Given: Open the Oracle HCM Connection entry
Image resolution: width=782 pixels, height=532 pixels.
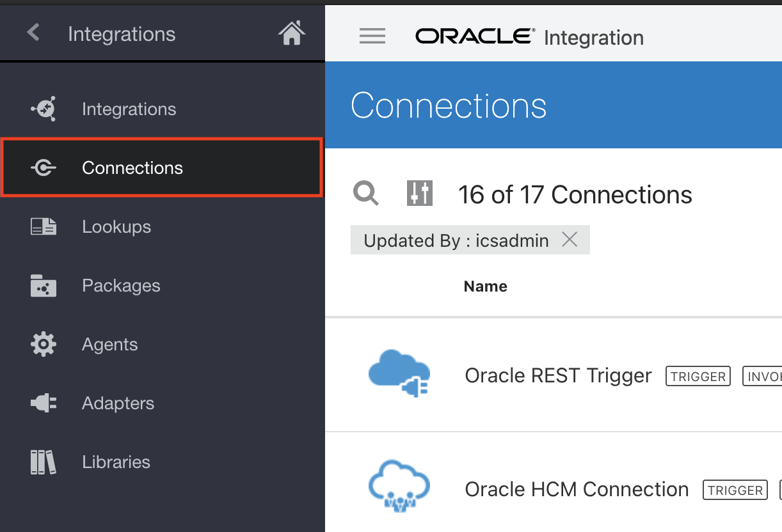Looking at the screenshot, I should coord(577,489).
